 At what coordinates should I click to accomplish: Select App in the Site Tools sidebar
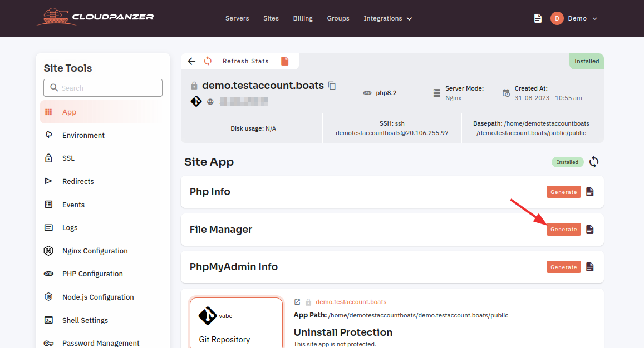point(102,112)
